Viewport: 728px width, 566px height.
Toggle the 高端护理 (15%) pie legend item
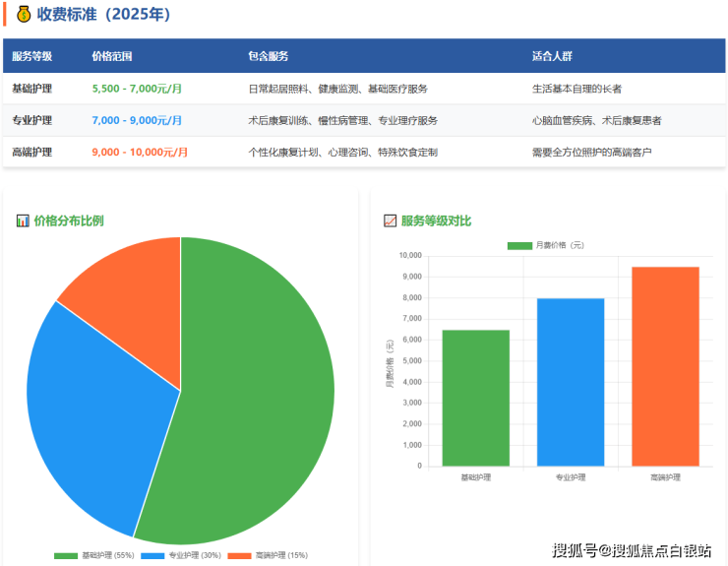[x=268, y=556]
